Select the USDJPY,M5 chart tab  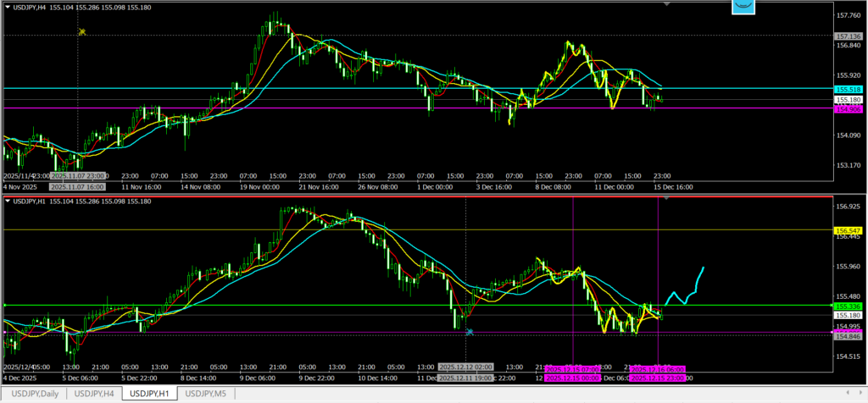[206, 393]
